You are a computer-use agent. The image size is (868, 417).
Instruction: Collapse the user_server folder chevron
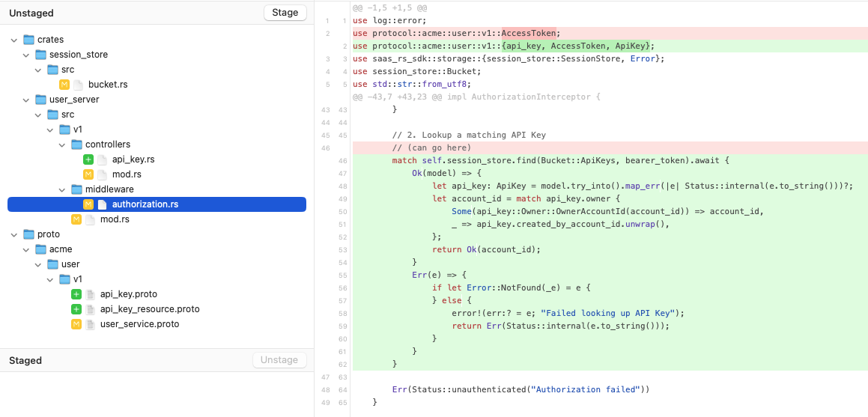click(x=26, y=100)
